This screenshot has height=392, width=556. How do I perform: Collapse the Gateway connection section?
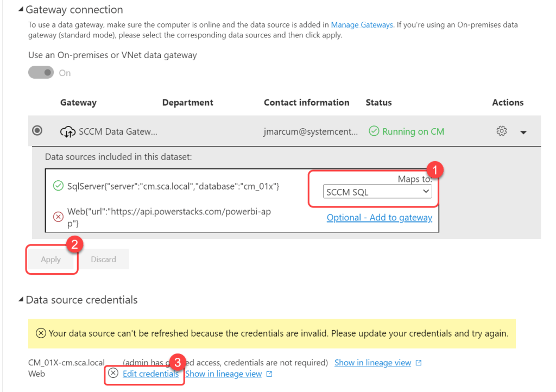click(21, 10)
